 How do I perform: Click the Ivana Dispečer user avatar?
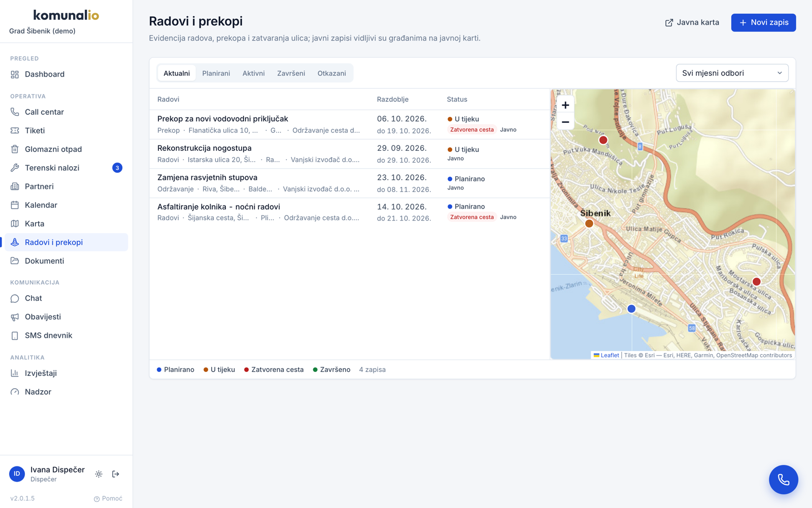point(17,474)
